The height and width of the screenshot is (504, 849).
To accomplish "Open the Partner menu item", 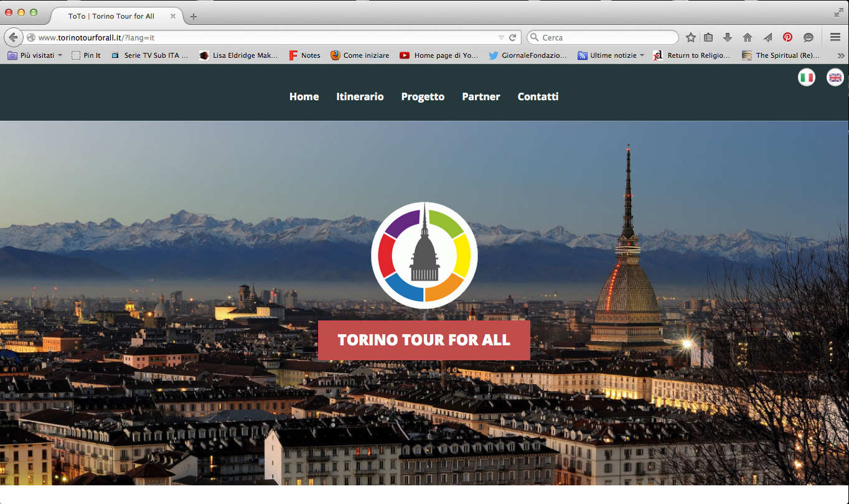I will [481, 96].
